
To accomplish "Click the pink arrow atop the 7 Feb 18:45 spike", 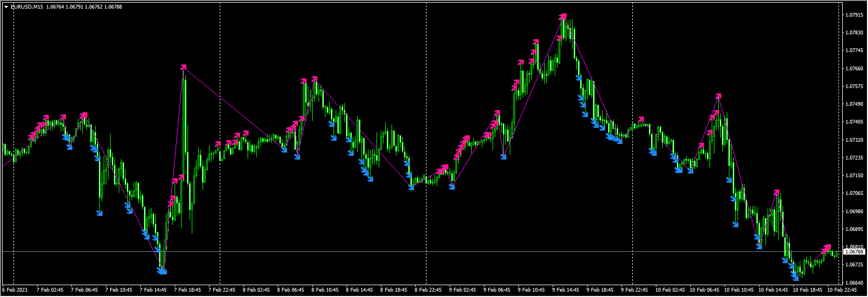I will tap(183, 67).
